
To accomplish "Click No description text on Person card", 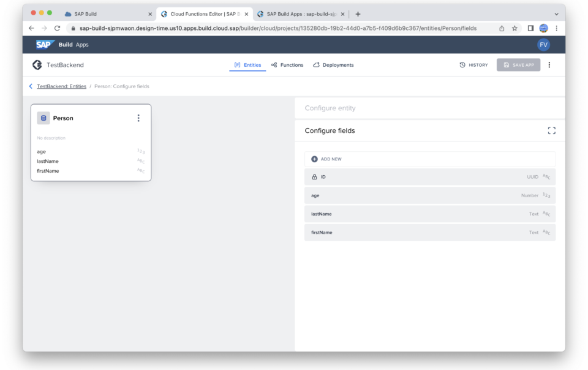I will click(51, 138).
